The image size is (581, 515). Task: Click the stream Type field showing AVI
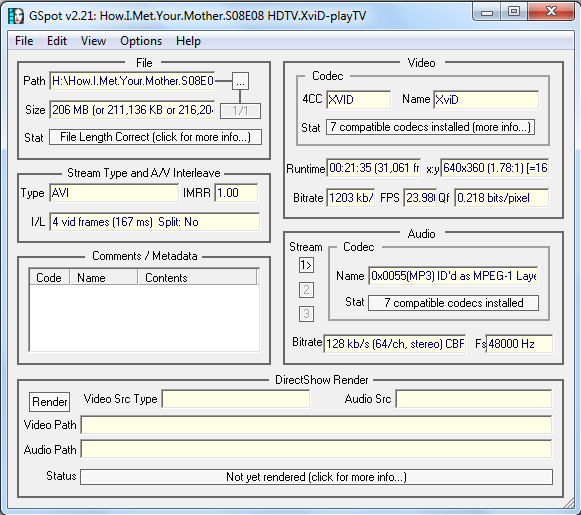pyautogui.click(x=114, y=193)
